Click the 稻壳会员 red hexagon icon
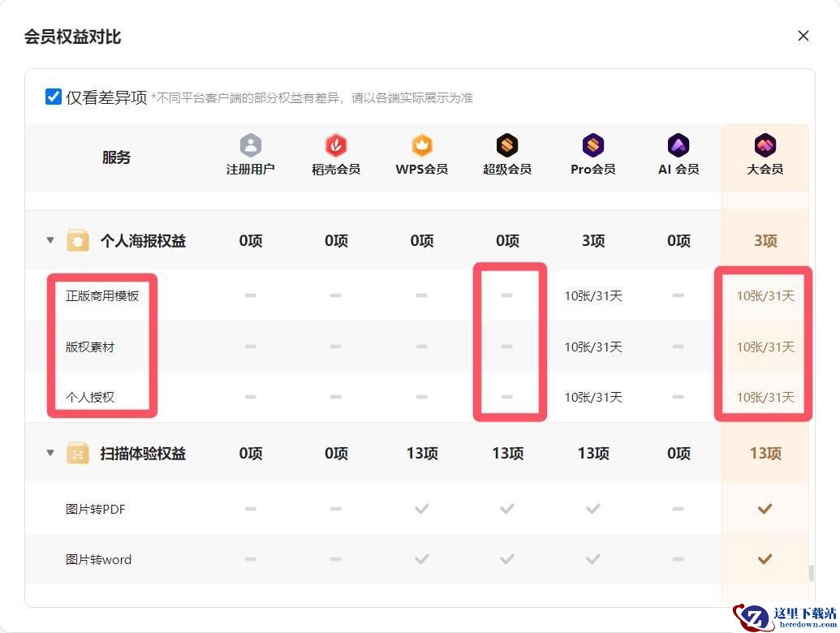 click(336, 145)
